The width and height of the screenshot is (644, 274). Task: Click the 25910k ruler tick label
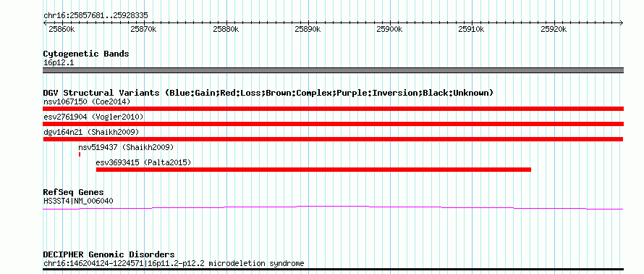(x=471, y=30)
